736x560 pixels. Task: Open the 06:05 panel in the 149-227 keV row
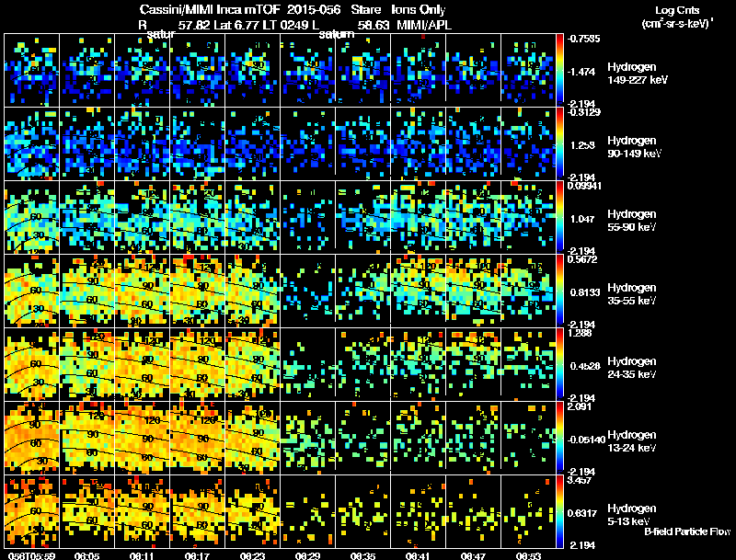[87, 69]
